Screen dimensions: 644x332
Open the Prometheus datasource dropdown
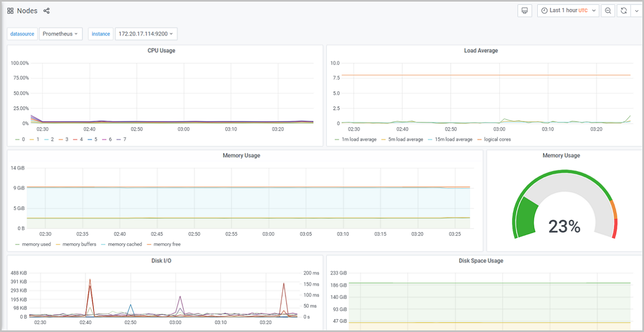(60, 34)
